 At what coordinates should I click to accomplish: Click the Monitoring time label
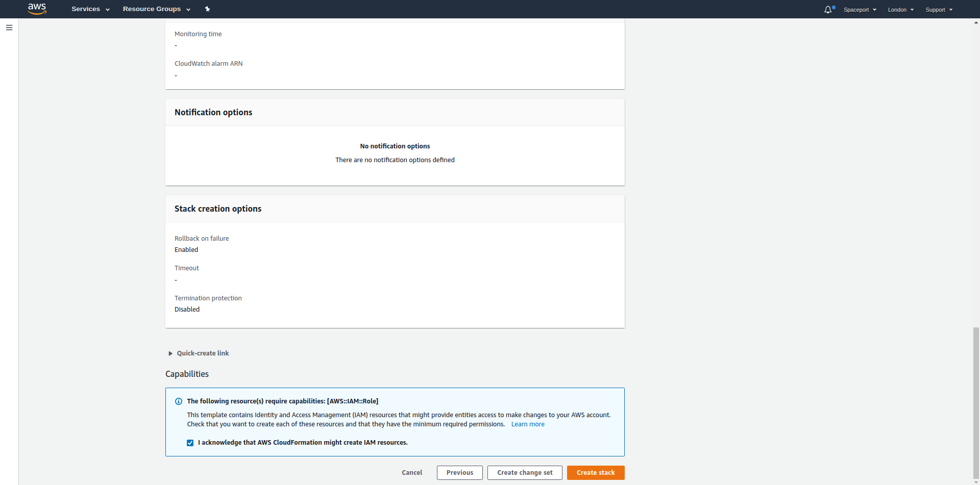coord(198,34)
